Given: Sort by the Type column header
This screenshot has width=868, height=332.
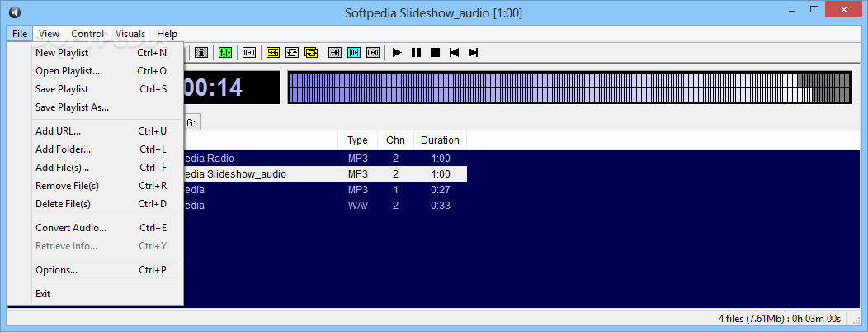Looking at the screenshot, I should [357, 140].
